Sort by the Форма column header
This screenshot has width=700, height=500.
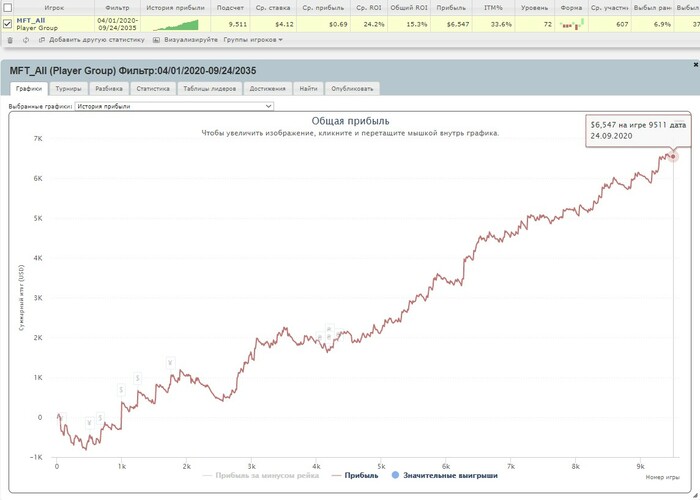click(x=571, y=8)
